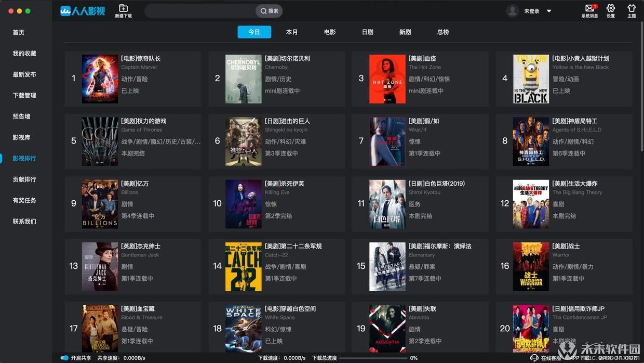Select 影视排行 in sidebar
Screen dimensions: 644x363
coord(24,159)
